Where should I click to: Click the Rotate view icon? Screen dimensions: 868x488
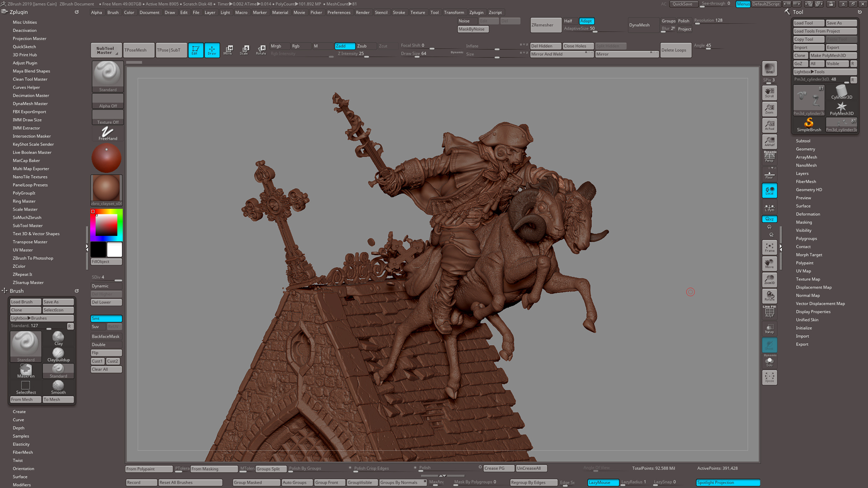click(769, 296)
